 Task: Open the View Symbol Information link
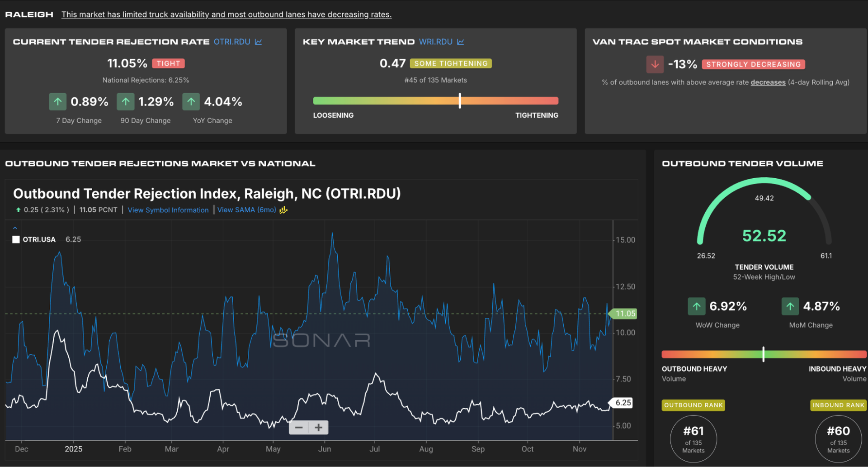pyautogui.click(x=168, y=210)
